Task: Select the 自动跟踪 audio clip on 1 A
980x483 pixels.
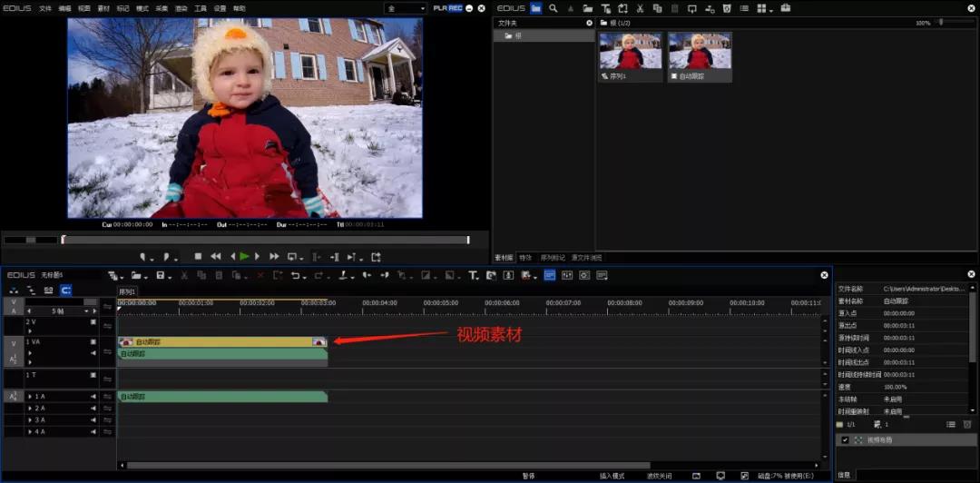Action: pos(222,397)
